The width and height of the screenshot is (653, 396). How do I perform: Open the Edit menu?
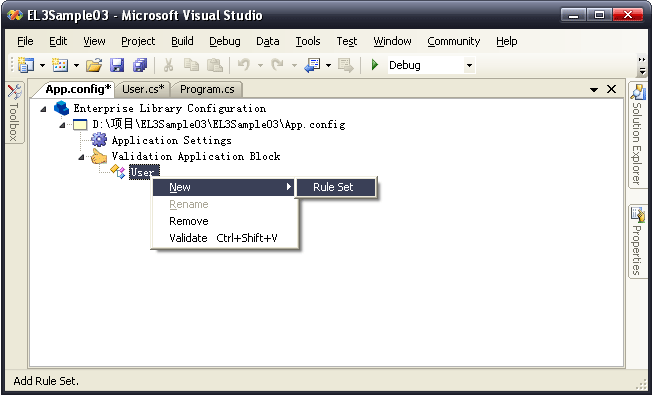tap(58, 41)
